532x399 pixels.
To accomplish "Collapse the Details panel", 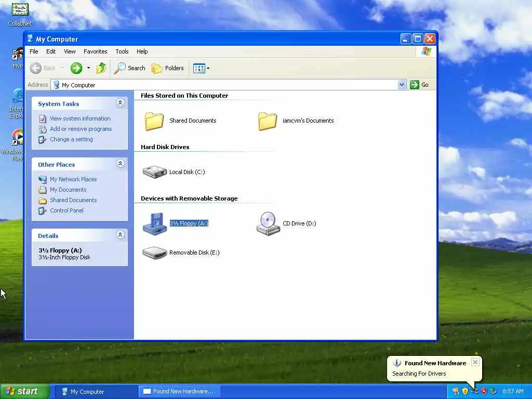I will (120, 234).
